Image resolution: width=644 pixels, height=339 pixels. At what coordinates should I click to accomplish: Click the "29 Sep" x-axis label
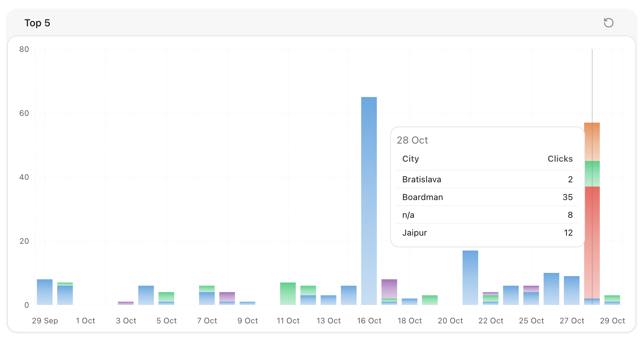(45, 321)
